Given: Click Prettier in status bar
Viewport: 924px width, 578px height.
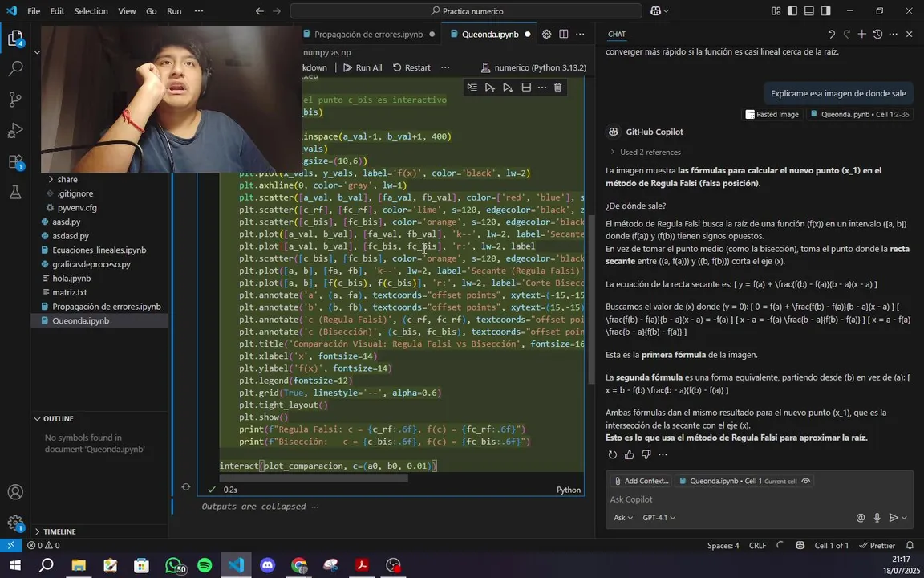Looking at the screenshot, I should (x=877, y=546).
